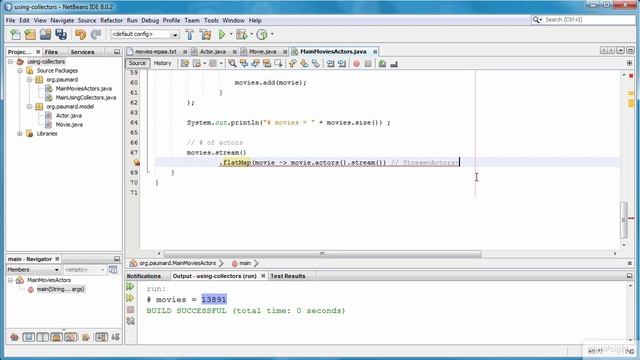The height and width of the screenshot is (360, 640).
Task: Stop macro recording square icon
Action: pyautogui.click(x=368, y=64)
